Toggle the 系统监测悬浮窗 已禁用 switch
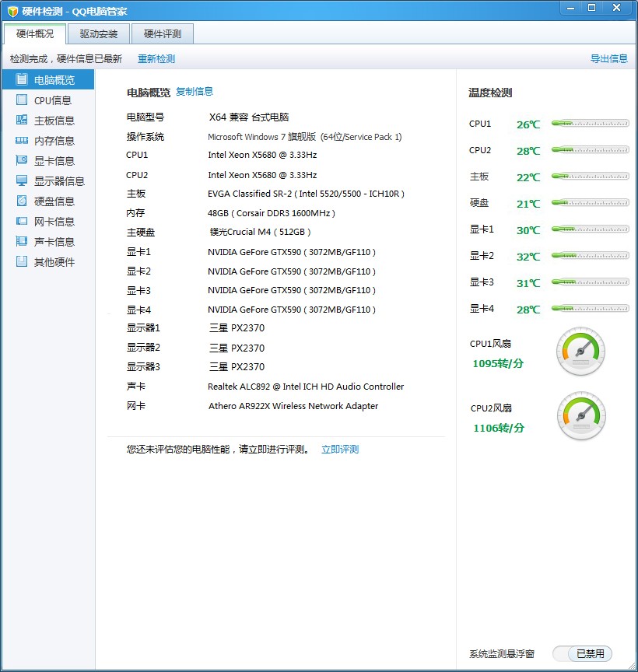 click(582, 653)
